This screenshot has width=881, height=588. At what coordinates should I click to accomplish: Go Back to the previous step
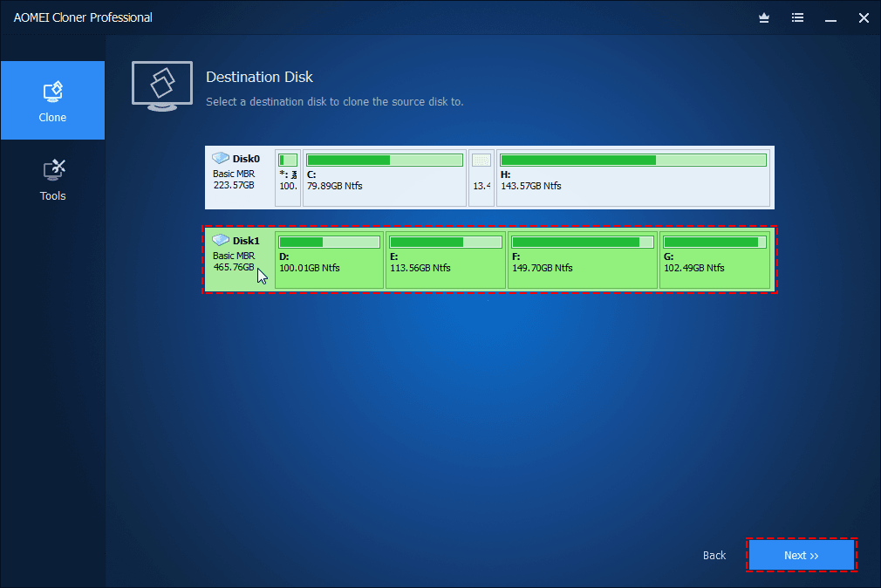coord(714,556)
